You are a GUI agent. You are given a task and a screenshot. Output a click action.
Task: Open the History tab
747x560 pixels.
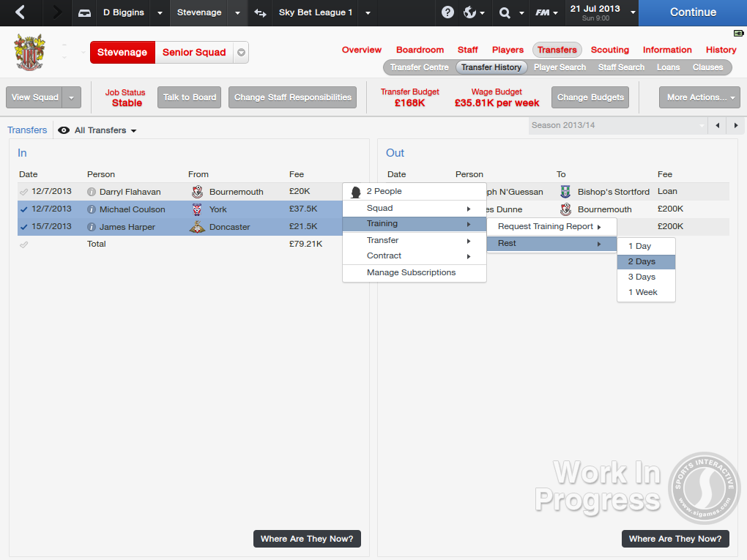721,50
